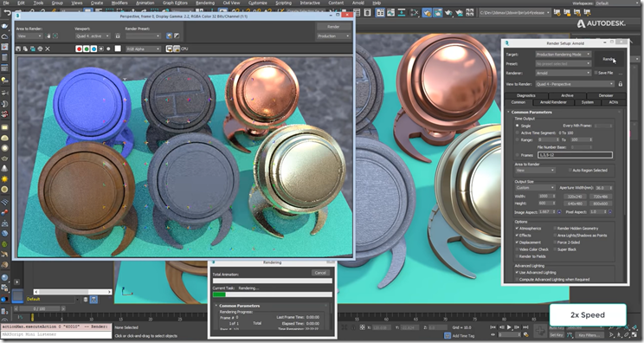Click the Clear (X) icon in frame window toolbar
The image size is (644, 343).
[48, 49]
